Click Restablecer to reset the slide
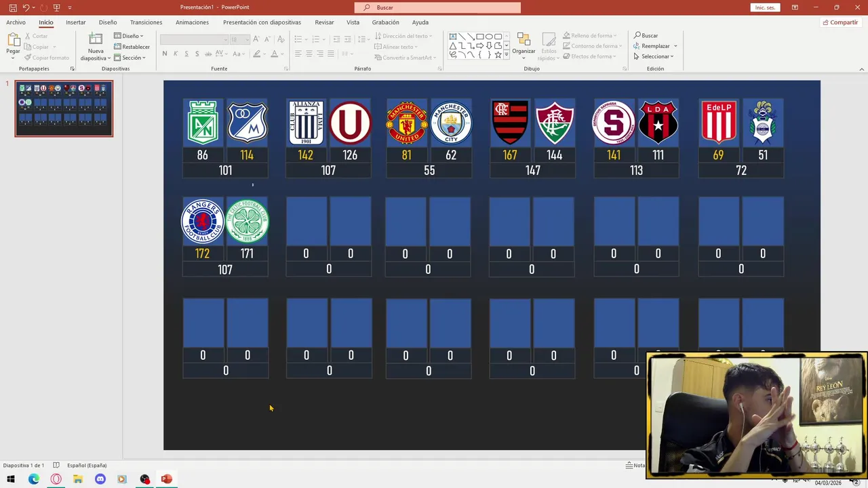 tap(132, 47)
